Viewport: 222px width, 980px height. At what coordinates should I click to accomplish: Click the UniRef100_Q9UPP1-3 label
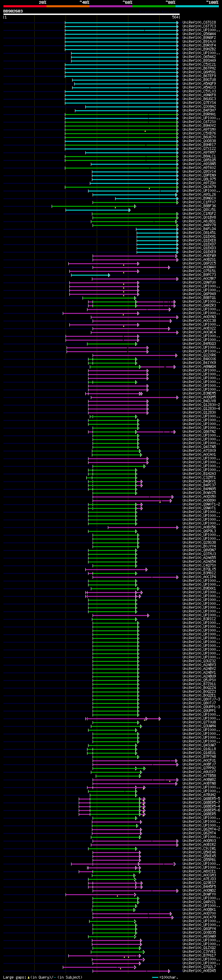[201, 707]
